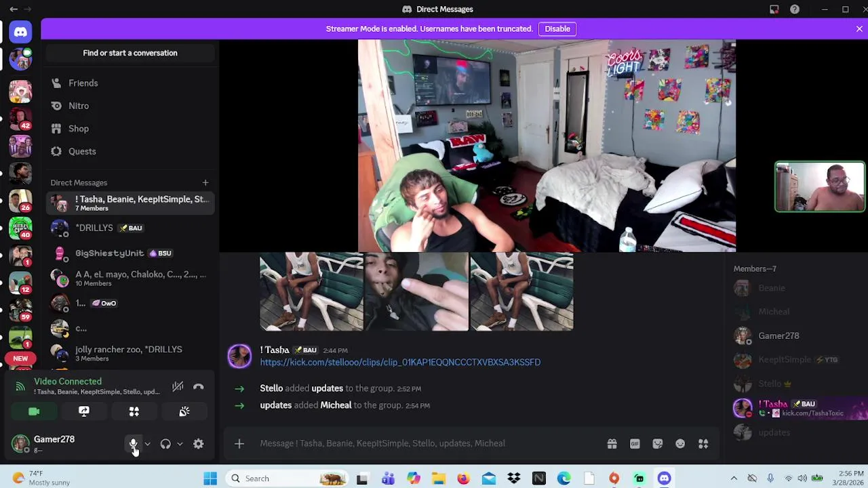Select member KeepItSimple in members list

click(797, 360)
